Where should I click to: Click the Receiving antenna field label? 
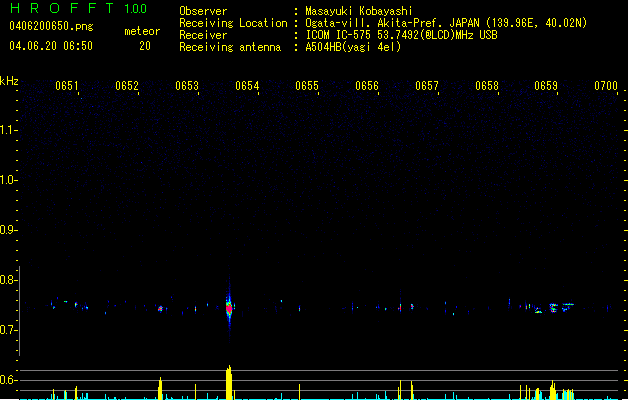(230, 47)
